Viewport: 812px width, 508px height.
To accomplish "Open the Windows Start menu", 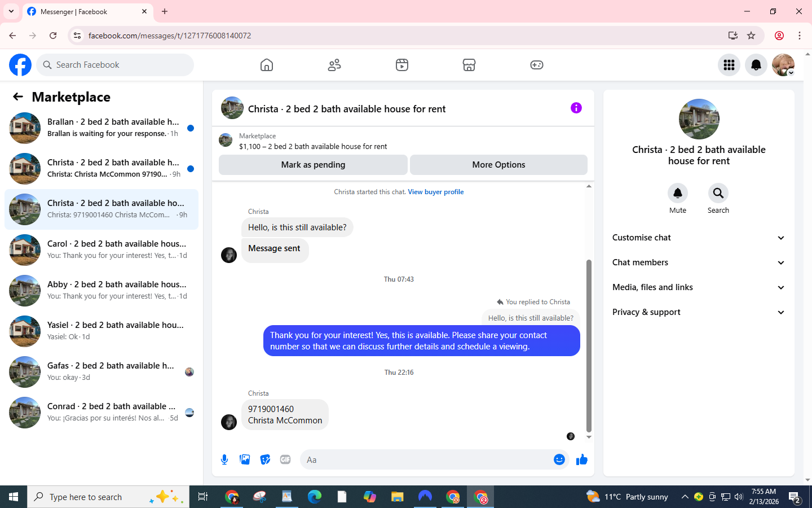I will coord(14,497).
